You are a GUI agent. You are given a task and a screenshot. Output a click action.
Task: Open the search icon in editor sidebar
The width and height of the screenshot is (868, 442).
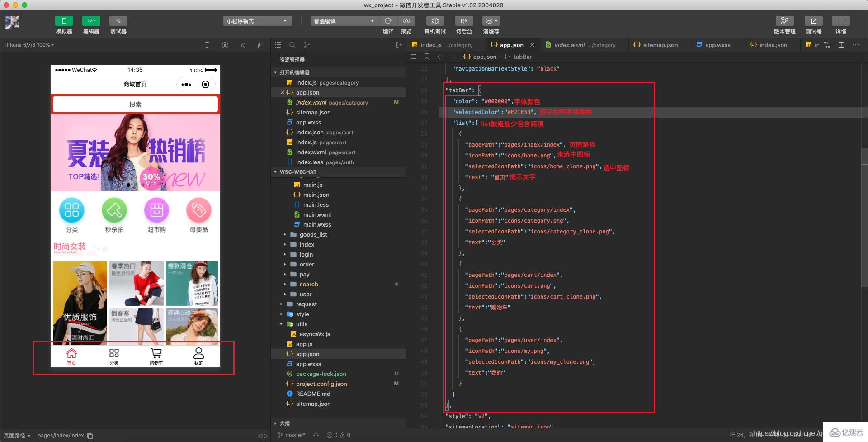point(292,45)
